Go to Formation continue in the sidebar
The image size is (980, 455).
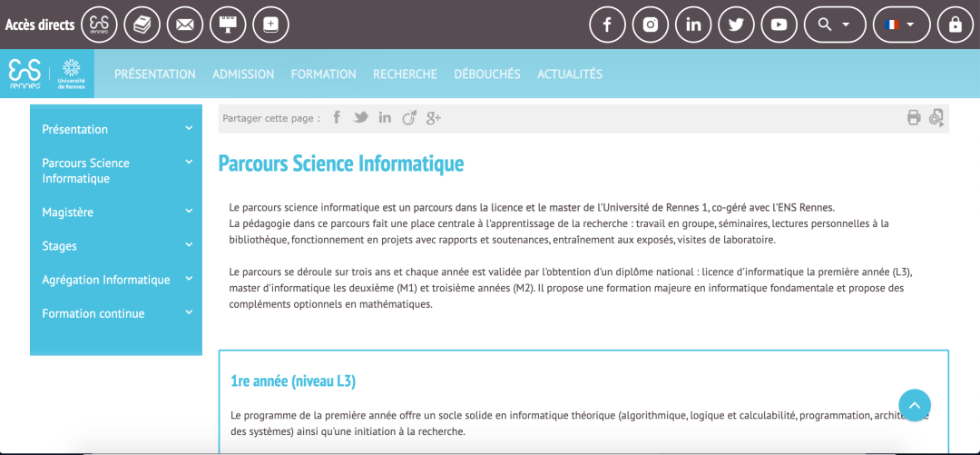[93, 313]
